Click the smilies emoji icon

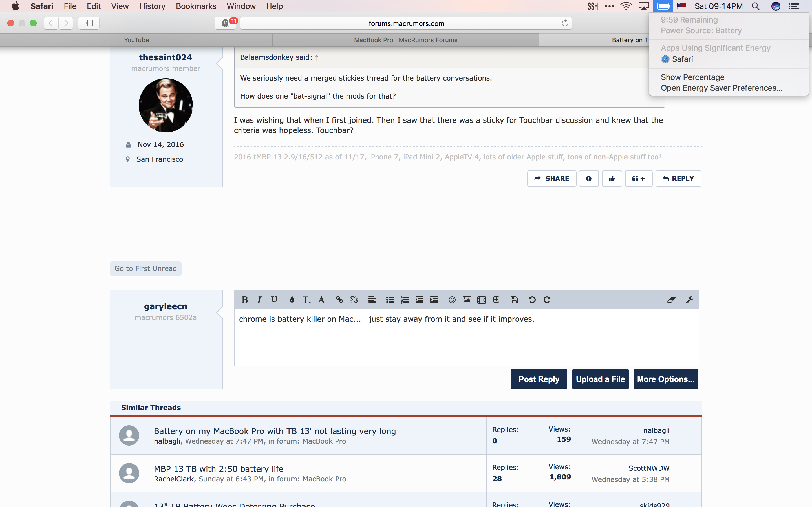click(452, 300)
